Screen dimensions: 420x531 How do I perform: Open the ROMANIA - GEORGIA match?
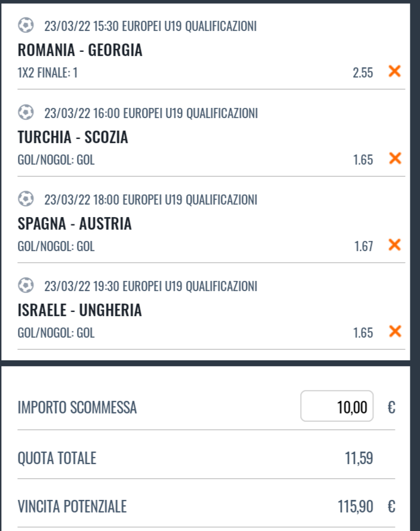[x=81, y=51]
